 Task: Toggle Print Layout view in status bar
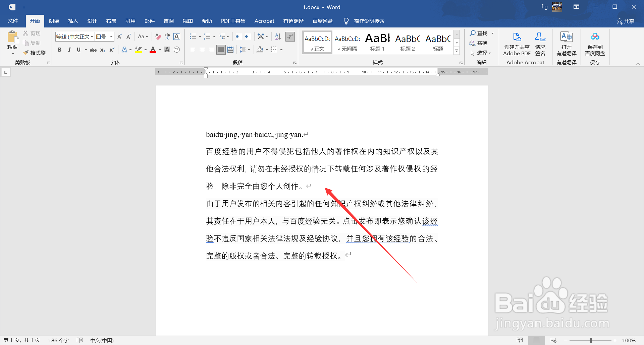[x=537, y=340]
